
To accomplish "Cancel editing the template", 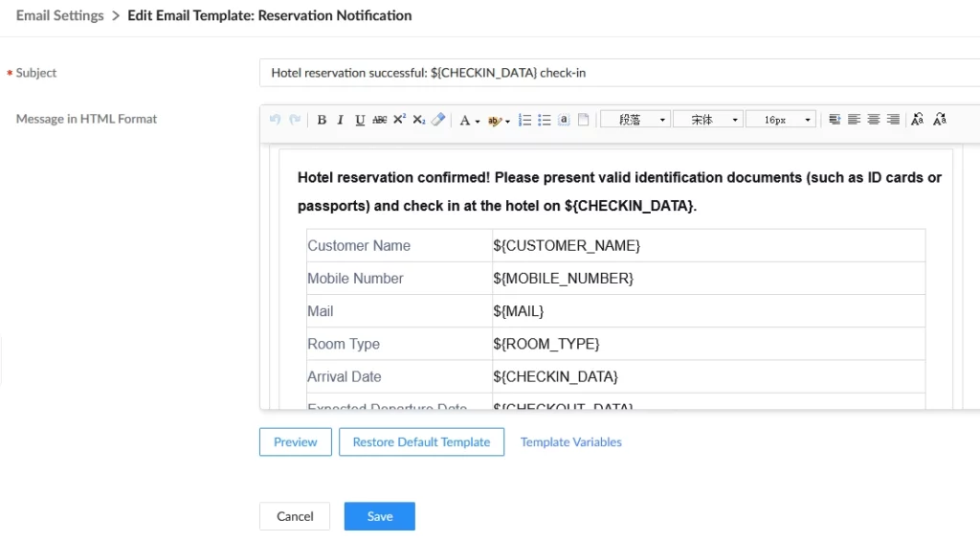I will 295,516.
